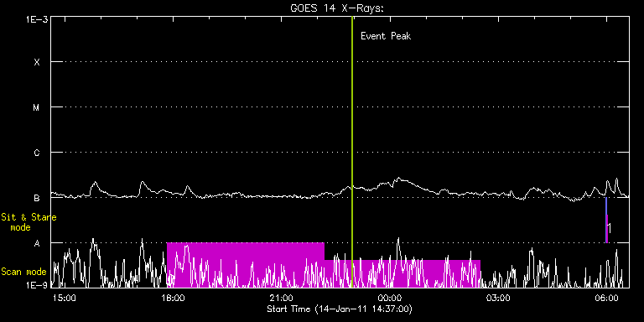This screenshot has height=322, width=644.
Task: Click the yellow 'Sit & Stare mode' label
Action: coord(29,222)
